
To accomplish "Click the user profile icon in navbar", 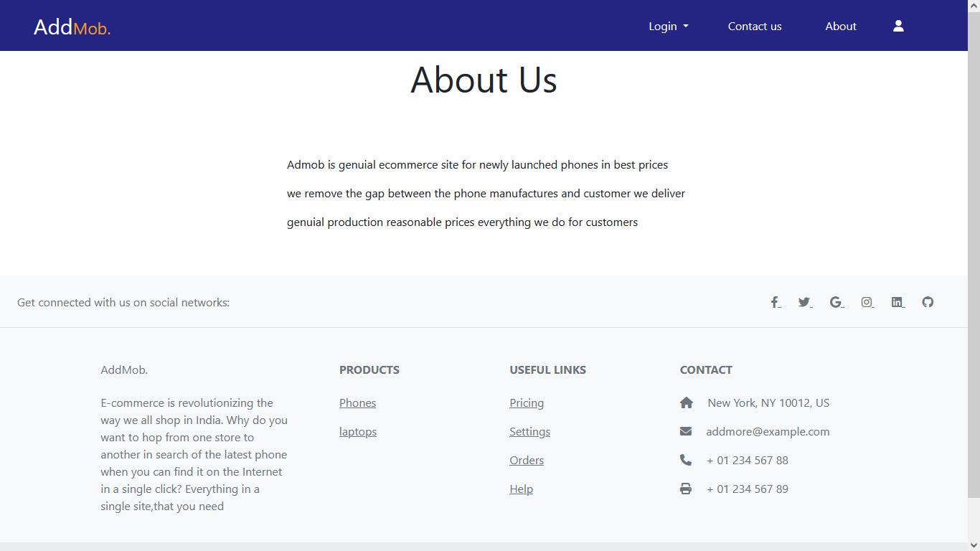I will click(898, 25).
